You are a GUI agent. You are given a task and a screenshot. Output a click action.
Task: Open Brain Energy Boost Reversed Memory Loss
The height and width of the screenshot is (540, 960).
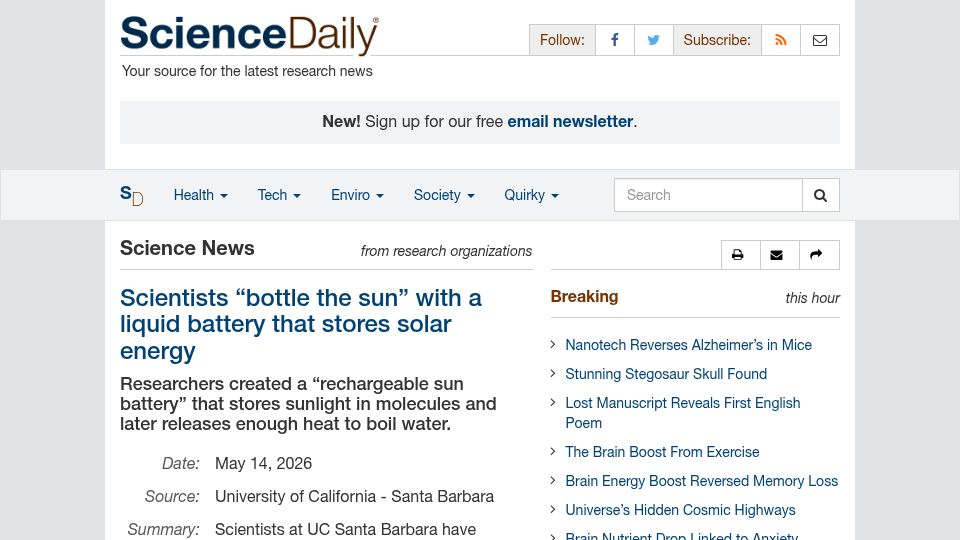coord(701,481)
